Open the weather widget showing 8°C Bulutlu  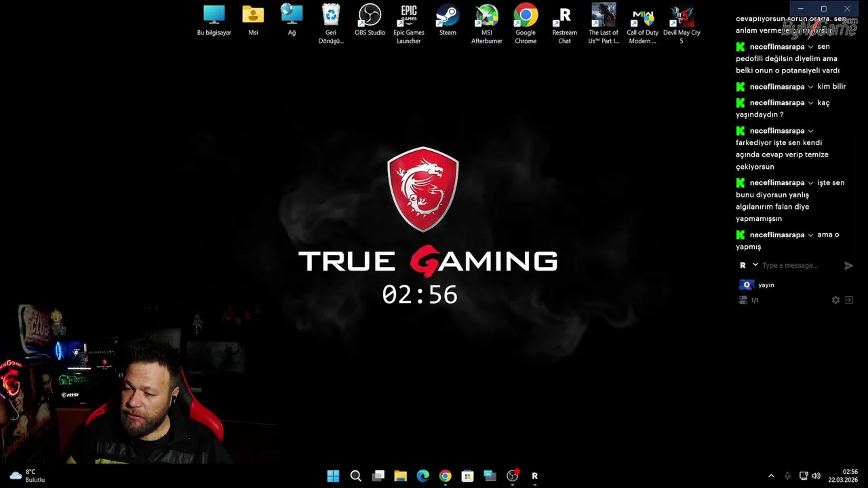pos(27,476)
